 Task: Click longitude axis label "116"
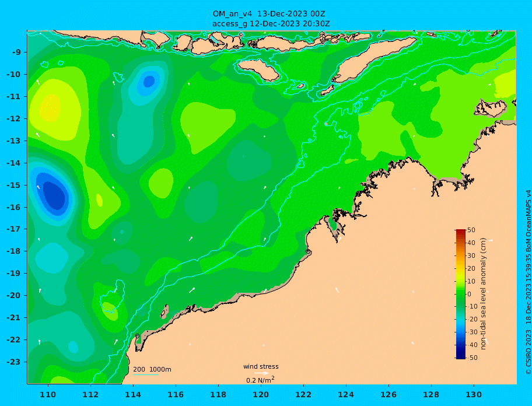click(176, 394)
